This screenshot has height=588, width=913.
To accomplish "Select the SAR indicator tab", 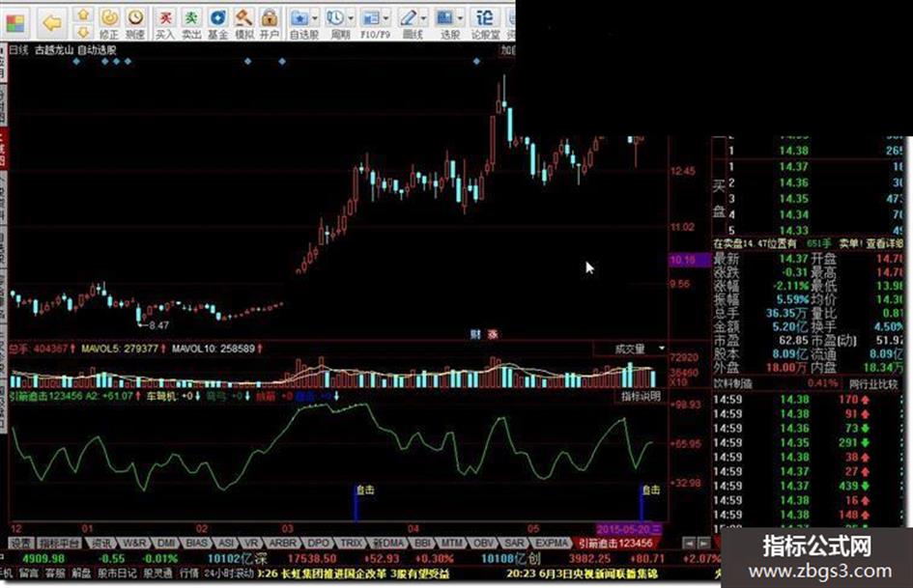I will tap(514, 544).
